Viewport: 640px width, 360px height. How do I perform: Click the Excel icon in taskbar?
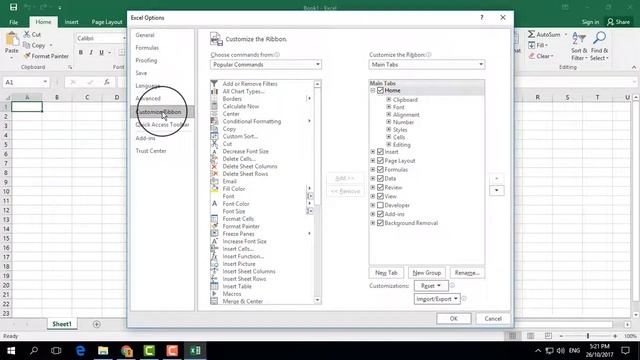point(195,351)
